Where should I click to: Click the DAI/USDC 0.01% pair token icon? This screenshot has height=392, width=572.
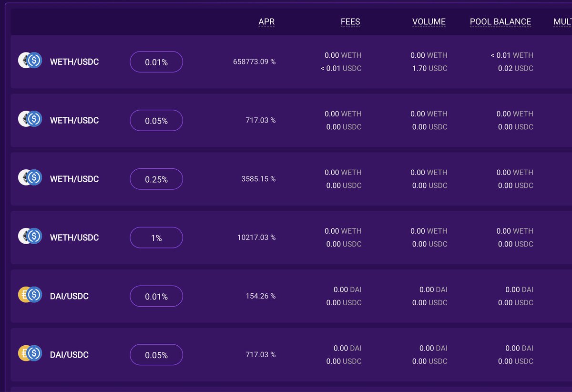[x=30, y=295]
